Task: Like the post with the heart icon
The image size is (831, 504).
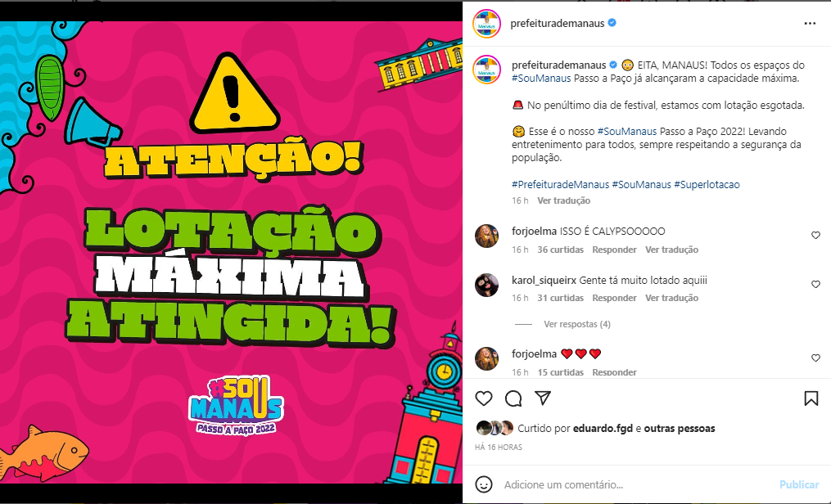Action: (483, 398)
